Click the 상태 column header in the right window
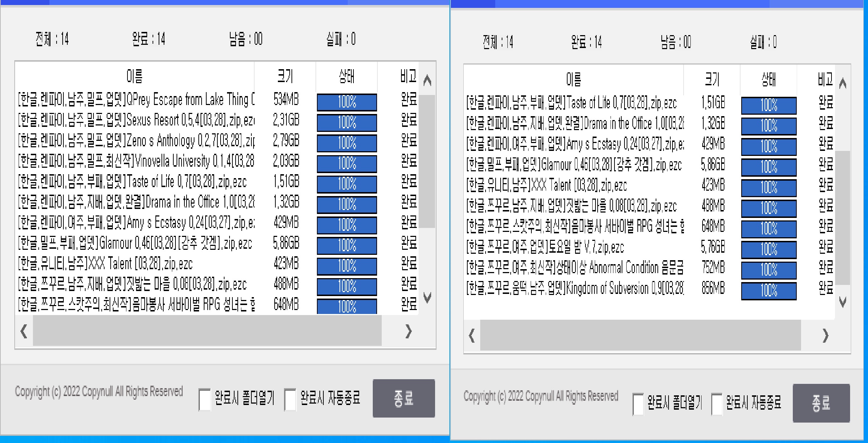 769,80
